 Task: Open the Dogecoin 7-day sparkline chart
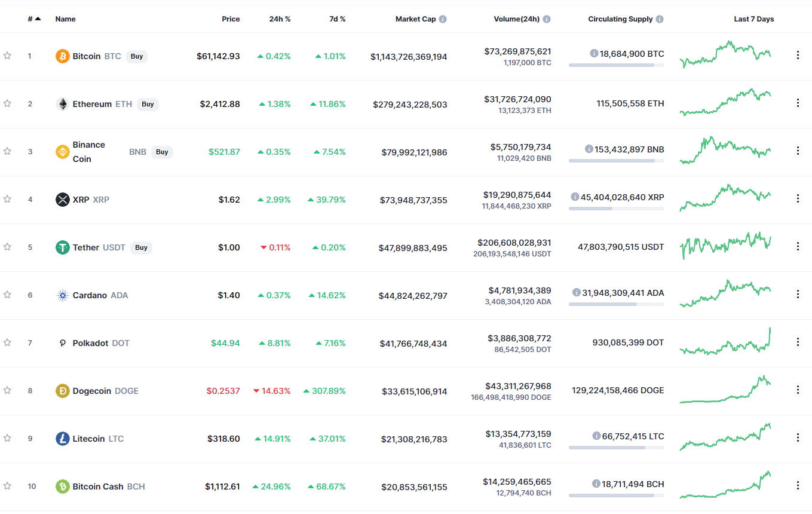[x=725, y=389]
